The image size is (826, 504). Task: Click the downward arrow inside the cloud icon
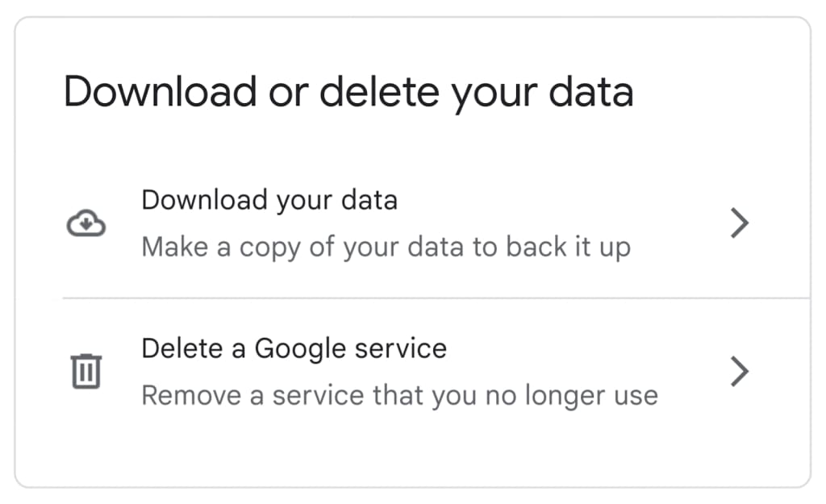click(86, 226)
